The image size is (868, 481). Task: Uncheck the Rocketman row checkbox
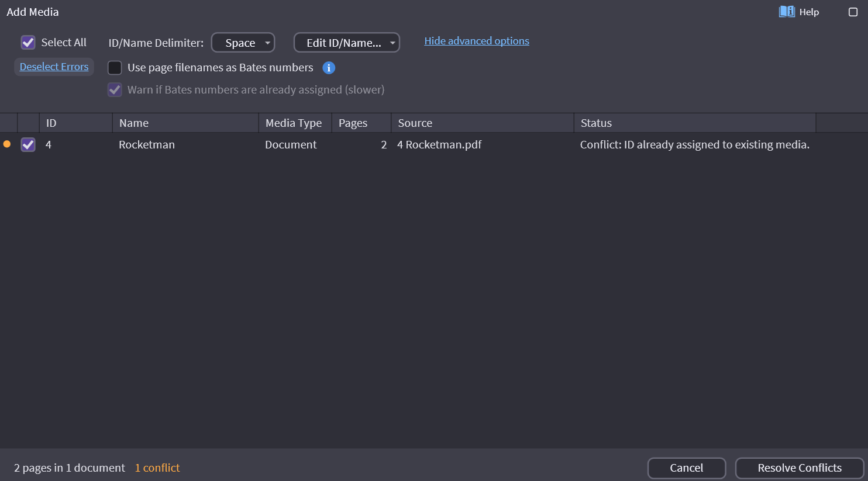(x=28, y=145)
